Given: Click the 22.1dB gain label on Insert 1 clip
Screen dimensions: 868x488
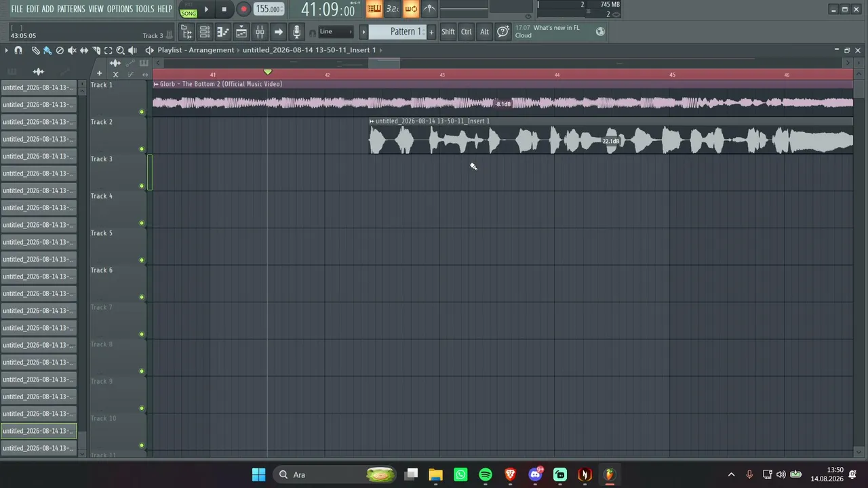Looking at the screenshot, I should (611, 142).
